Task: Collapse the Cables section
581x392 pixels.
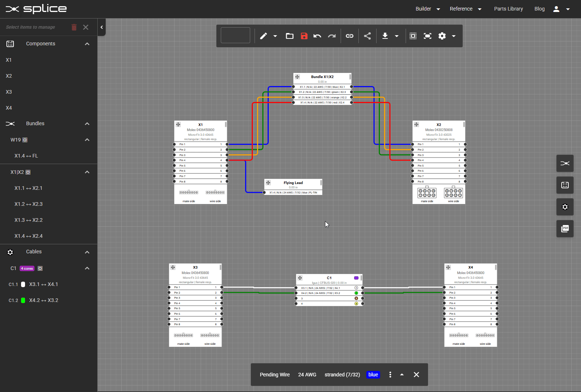Action: click(x=87, y=252)
